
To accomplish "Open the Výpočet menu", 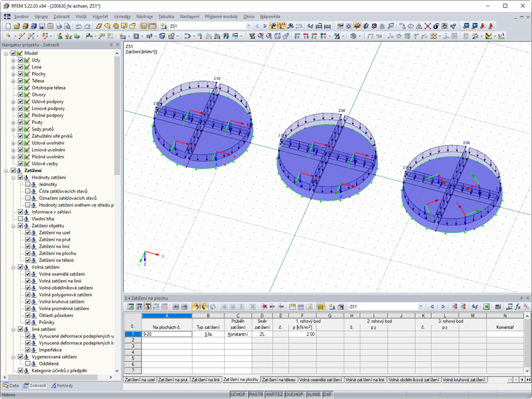I will pyautogui.click(x=100, y=16).
